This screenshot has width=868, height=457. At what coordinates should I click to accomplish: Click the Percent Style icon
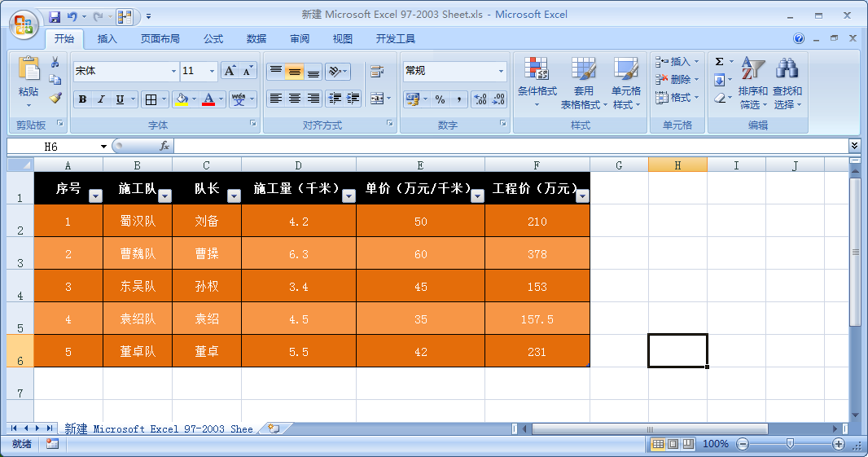click(440, 99)
